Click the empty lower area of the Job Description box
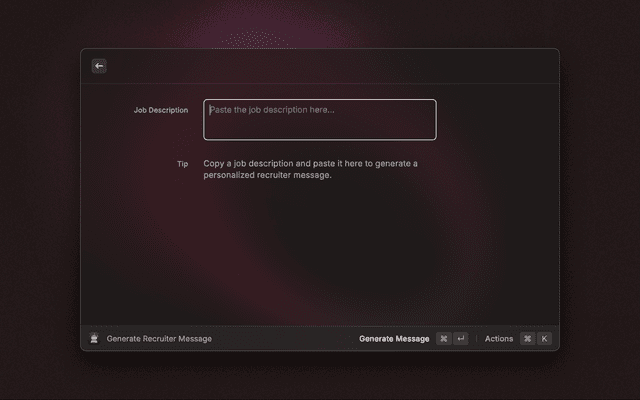The height and width of the screenshot is (400, 640). [x=320, y=130]
